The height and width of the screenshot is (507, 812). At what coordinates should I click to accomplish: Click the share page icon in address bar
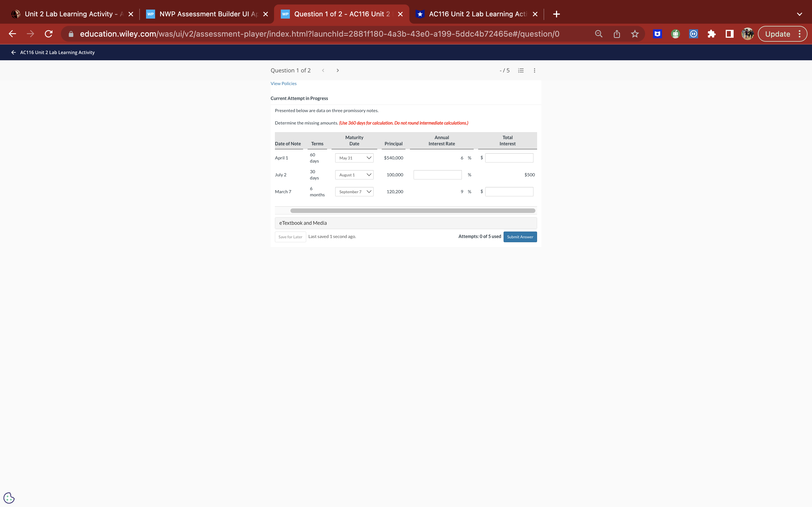(617, 34)
